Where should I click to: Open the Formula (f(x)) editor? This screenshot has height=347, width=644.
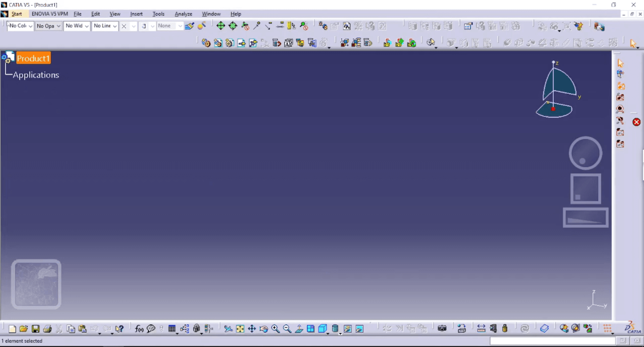(x=139, y=329)
